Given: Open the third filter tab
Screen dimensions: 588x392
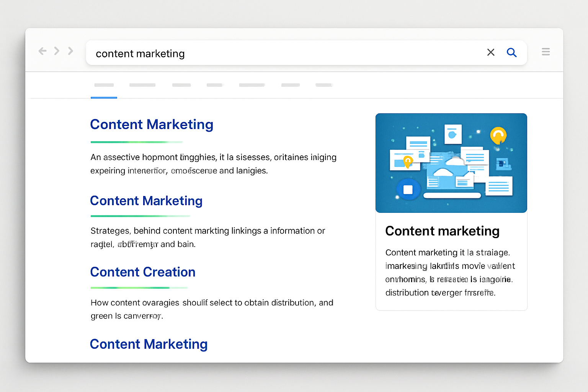Looking at the screenshot, I should [x=181, y=85].
